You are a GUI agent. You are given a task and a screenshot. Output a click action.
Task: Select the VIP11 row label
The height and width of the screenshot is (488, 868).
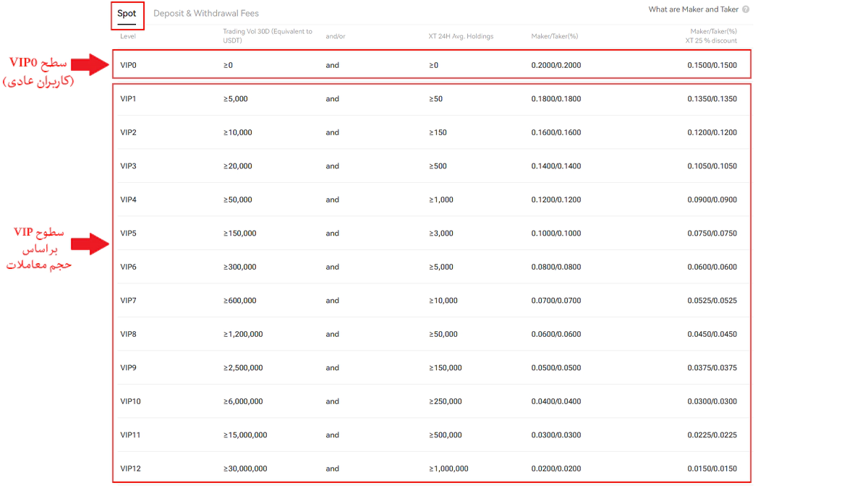click(130, 435)
